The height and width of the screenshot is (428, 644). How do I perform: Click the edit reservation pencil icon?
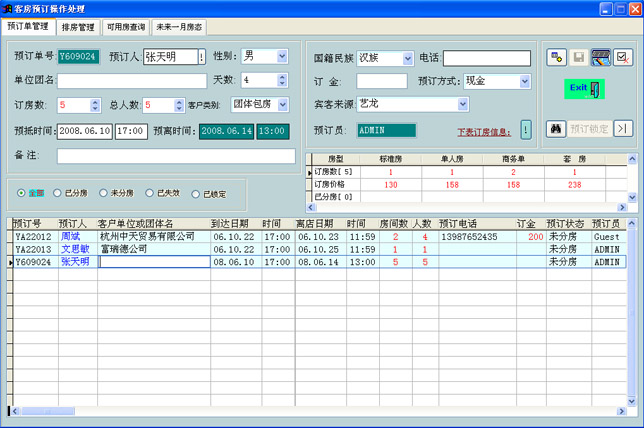tap(601, 58)
